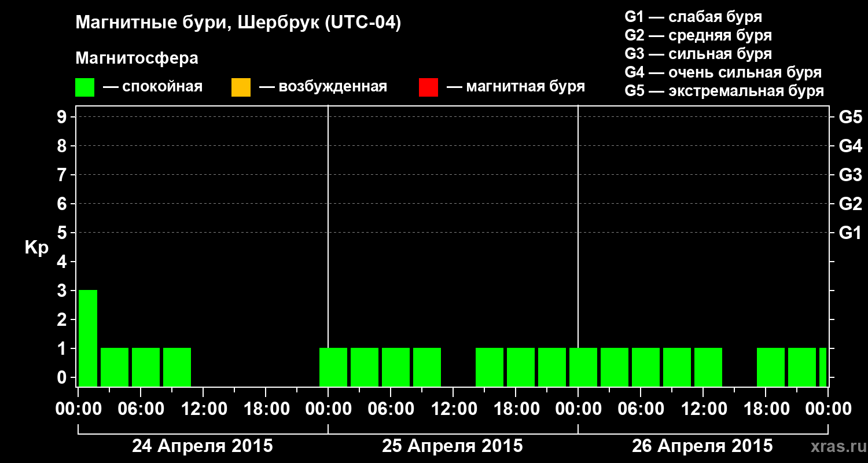Click the date label '24 Апреля 2015'
Image resolution: width=868 pixels, height=463 pixels.
[x=203, y=446]
